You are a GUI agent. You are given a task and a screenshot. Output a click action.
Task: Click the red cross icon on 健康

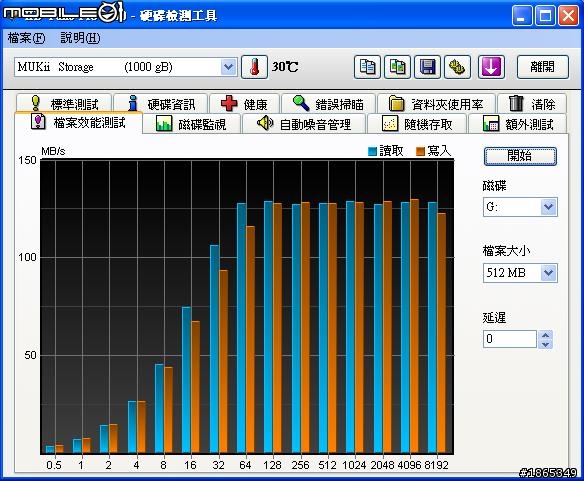click(x=229, y=103)
